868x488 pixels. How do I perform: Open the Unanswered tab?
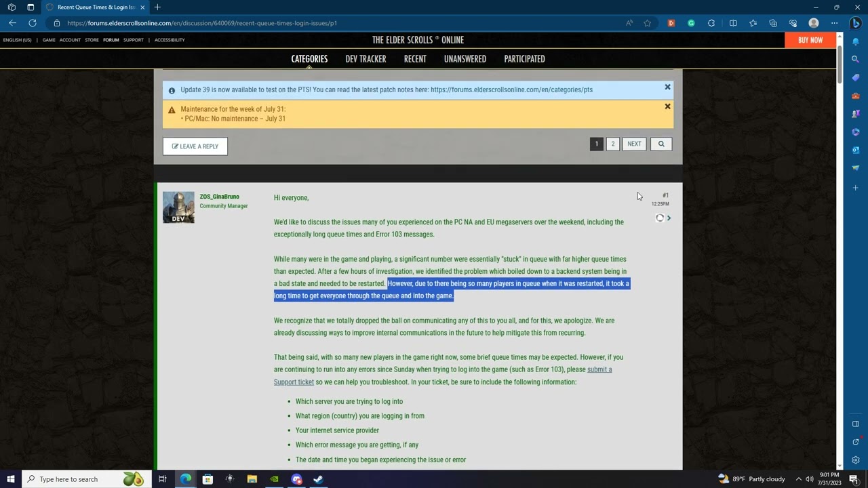point(465,59)
